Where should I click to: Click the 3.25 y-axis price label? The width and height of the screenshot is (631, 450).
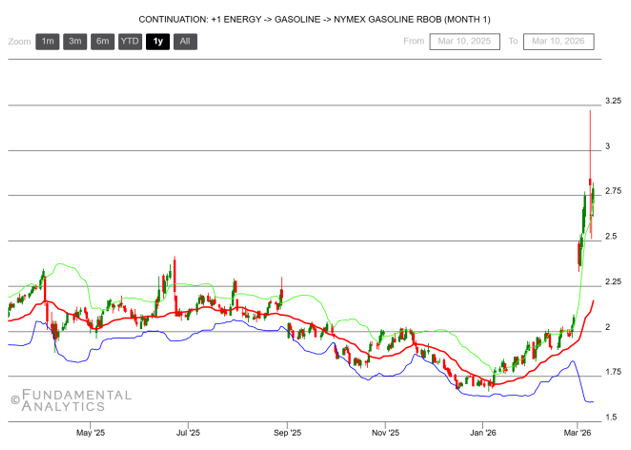pos(613,101)
